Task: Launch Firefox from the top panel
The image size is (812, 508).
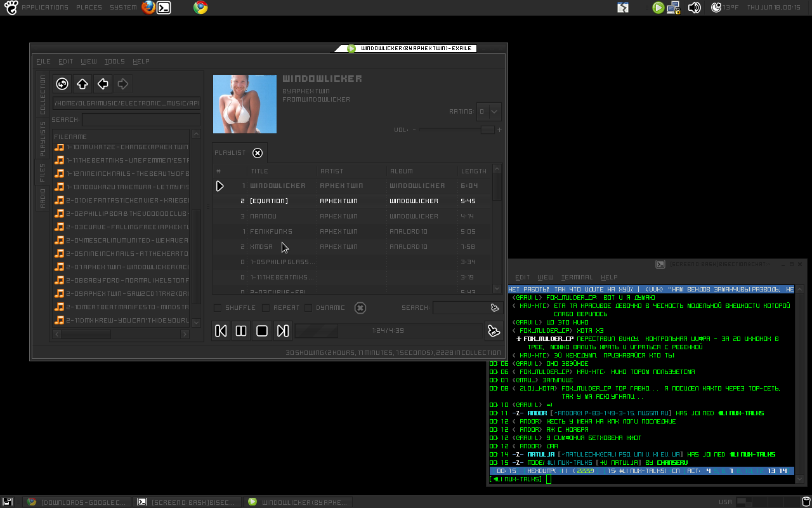Action: (x=148, y=8)
